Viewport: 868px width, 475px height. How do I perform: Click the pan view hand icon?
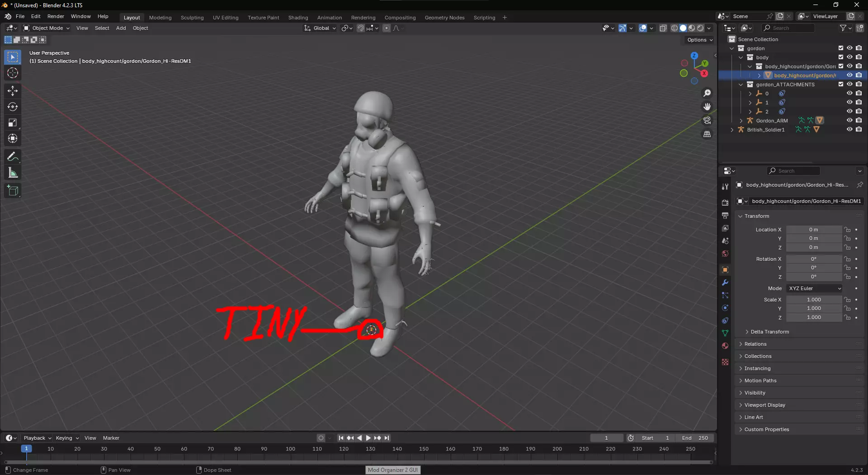(x=707, y=107)
